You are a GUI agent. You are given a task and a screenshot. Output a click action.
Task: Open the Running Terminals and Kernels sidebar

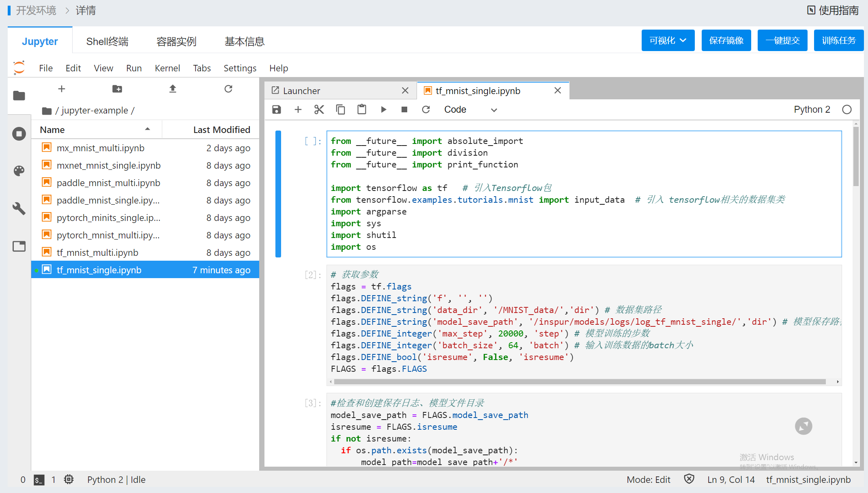tap(19, 134)
